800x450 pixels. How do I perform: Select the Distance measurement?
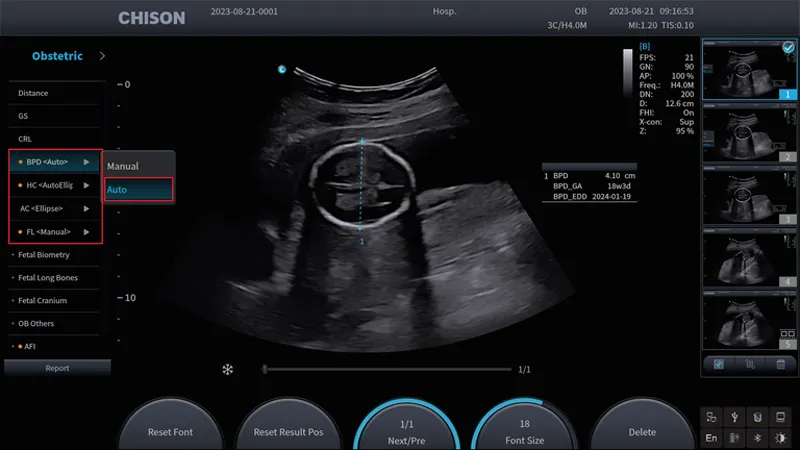click(54, 93)
